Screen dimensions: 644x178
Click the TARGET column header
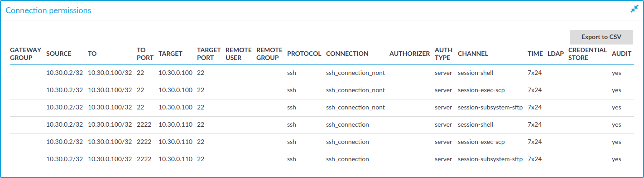(171, 54)
